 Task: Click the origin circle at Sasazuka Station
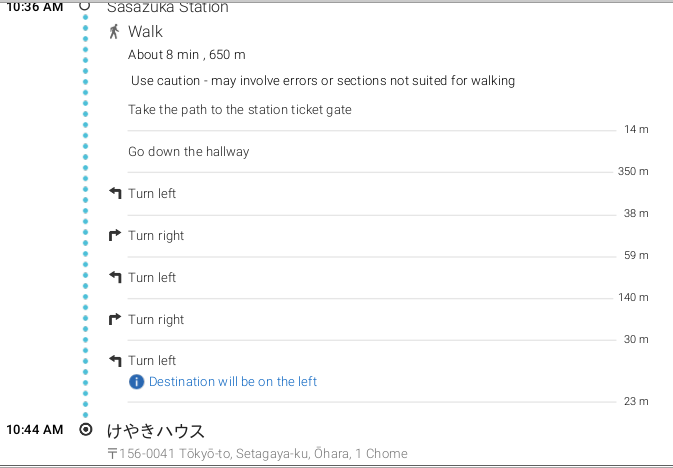pyautogui.click(x=85, y=5)
